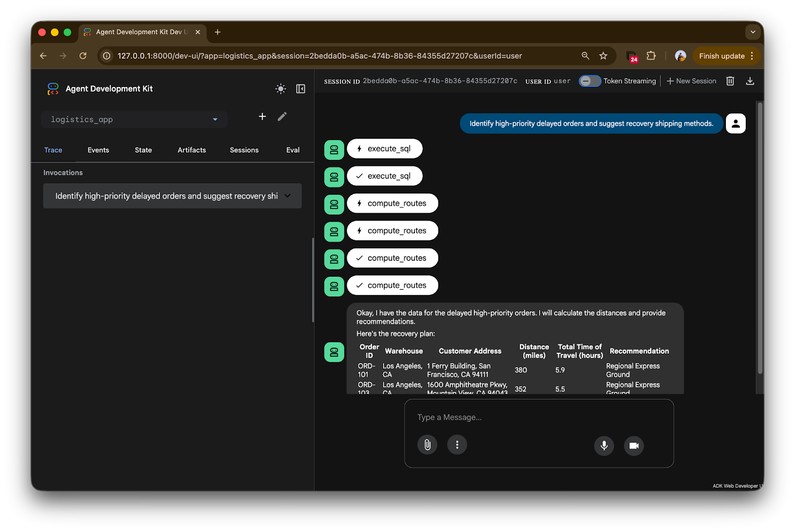Enable Token Streaming

[590, 80]
